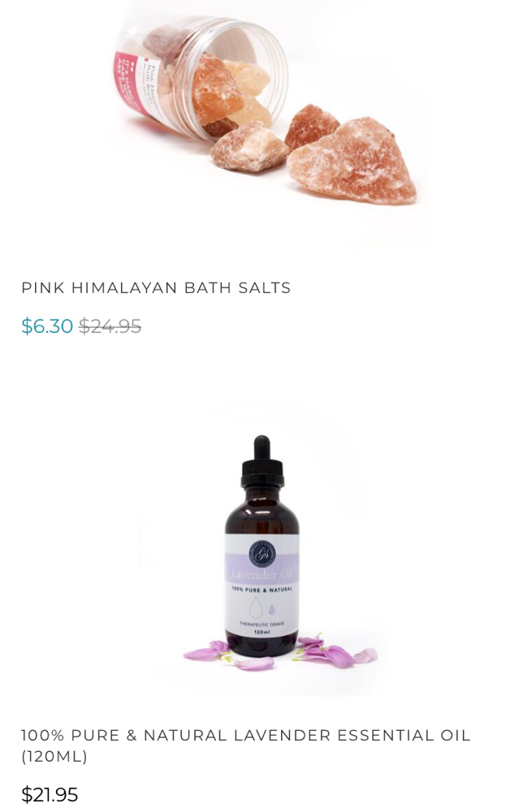This screenshot has width=523, height=812.
Task: Click the crossed-out $24.95 original price
Action: point(110,326)
